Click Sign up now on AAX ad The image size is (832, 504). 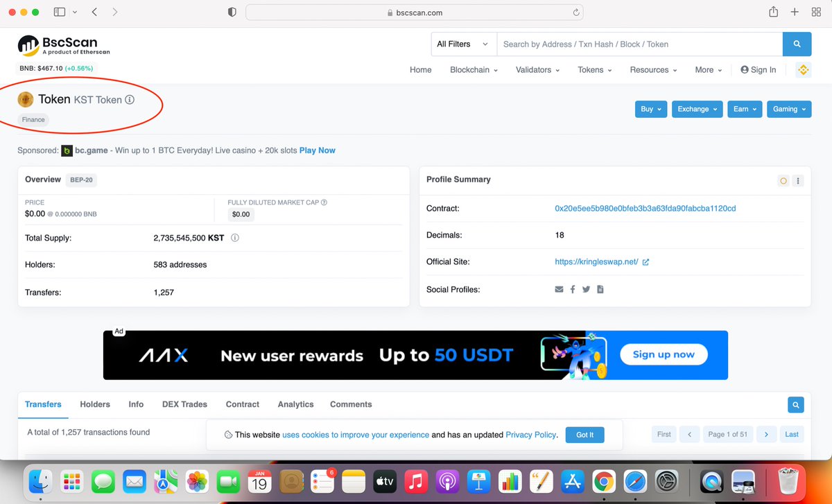click(x=664, y=354)
